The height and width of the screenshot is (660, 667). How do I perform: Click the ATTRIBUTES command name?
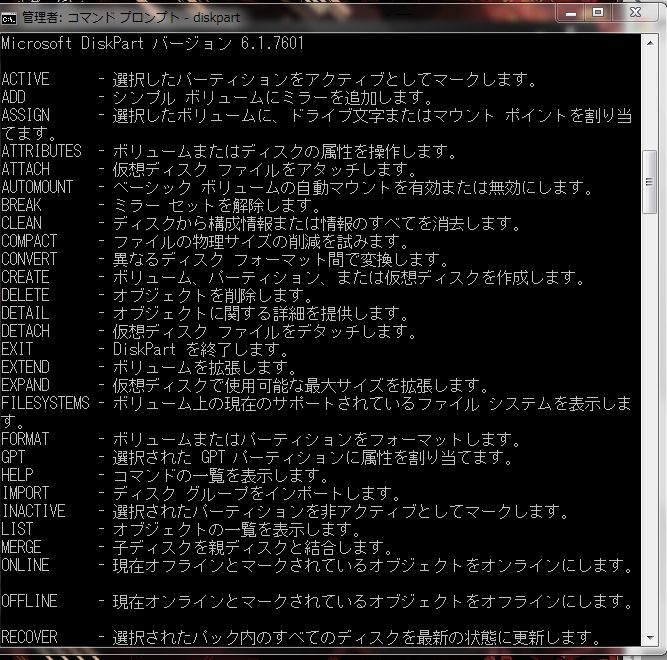coord(41,151)
